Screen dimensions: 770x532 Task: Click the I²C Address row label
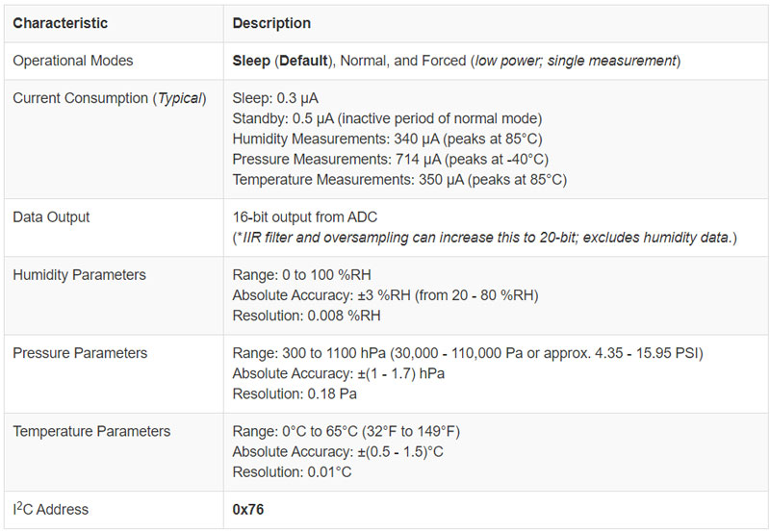click(x=53, y=510)
